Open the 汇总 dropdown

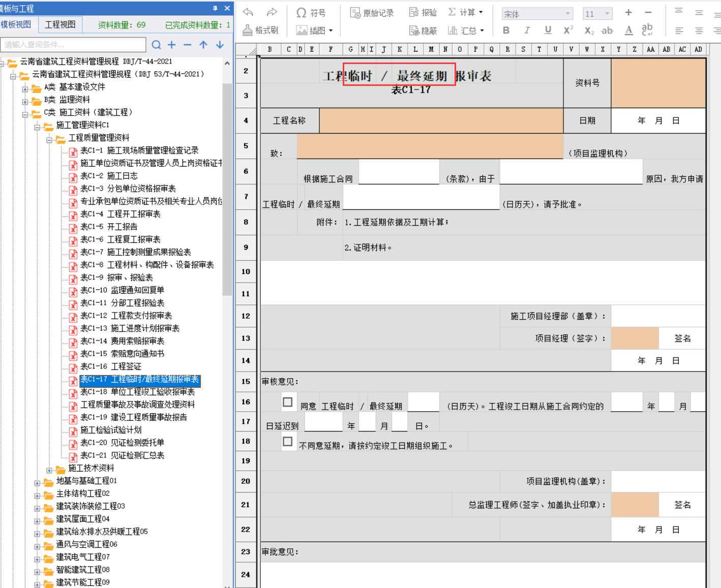coord(466,31)
